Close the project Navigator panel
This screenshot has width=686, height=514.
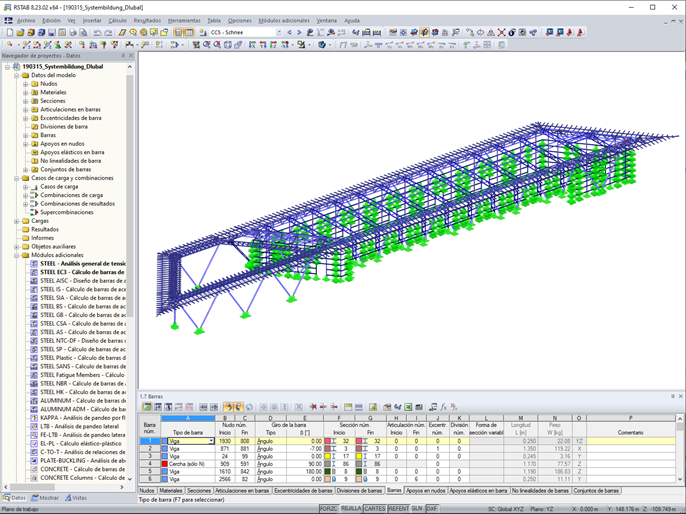pos(131,56)
